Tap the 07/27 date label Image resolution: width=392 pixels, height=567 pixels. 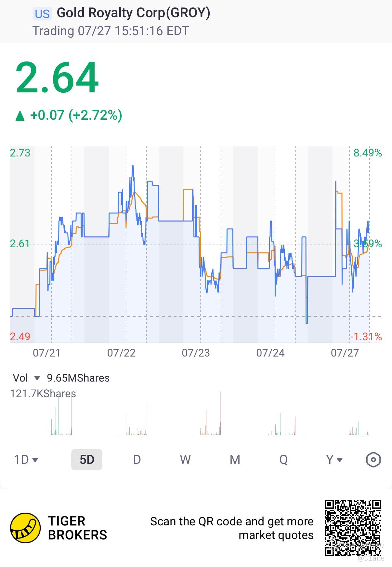click(345, 353)
